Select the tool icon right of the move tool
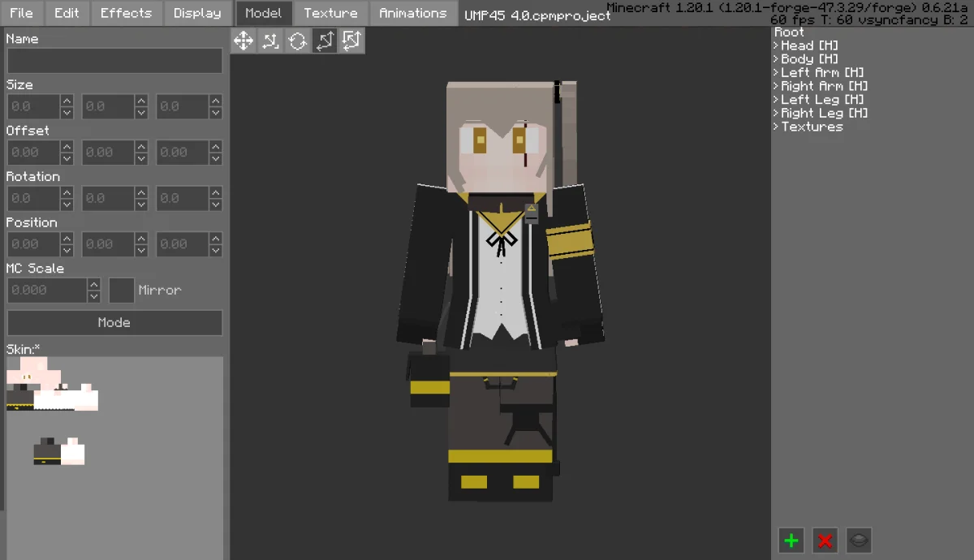 click(x=270, y=41)
